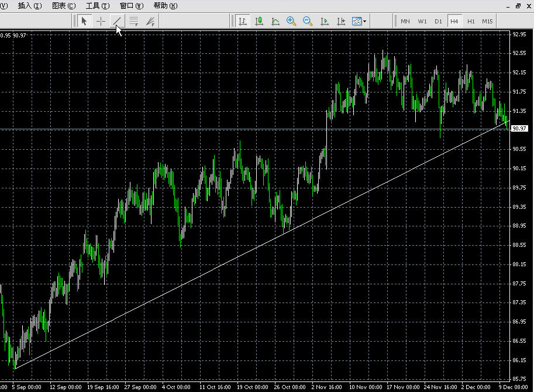
Task: Switch to D1 daily timeframe
Action: click(438, 21)
